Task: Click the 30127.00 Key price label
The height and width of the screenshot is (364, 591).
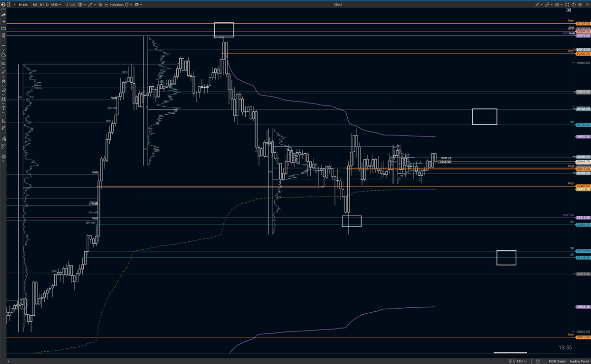Action: tap(583, 24)
